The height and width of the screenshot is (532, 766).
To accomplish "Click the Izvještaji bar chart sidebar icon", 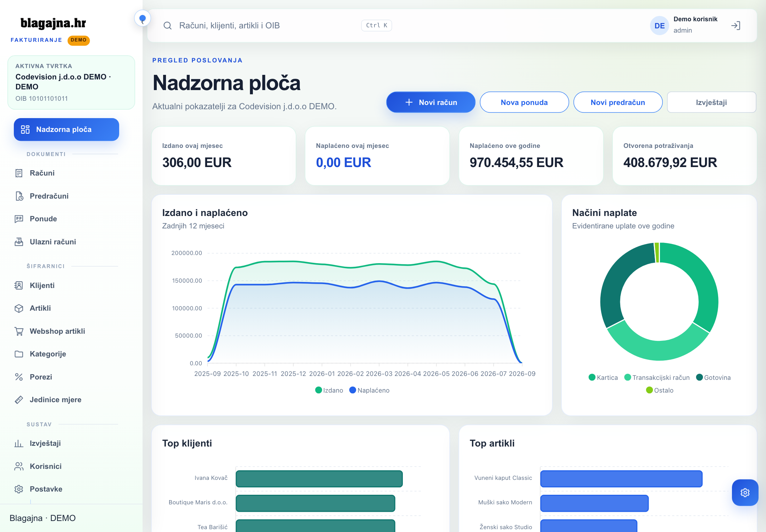I will point(19,443).
